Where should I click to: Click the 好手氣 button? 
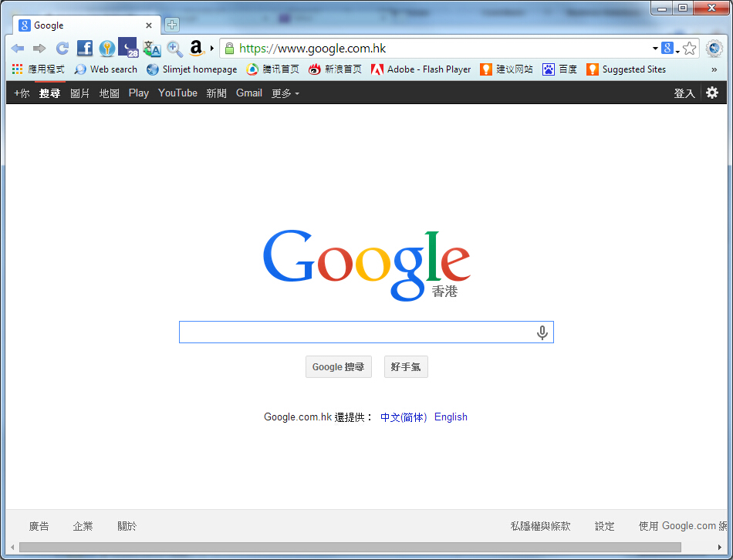point(406,367)
